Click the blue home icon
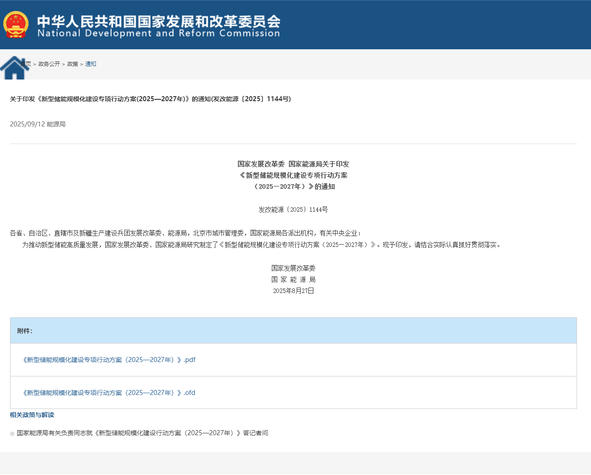This screenshot has height=475, width=591. tap(15, 68)
